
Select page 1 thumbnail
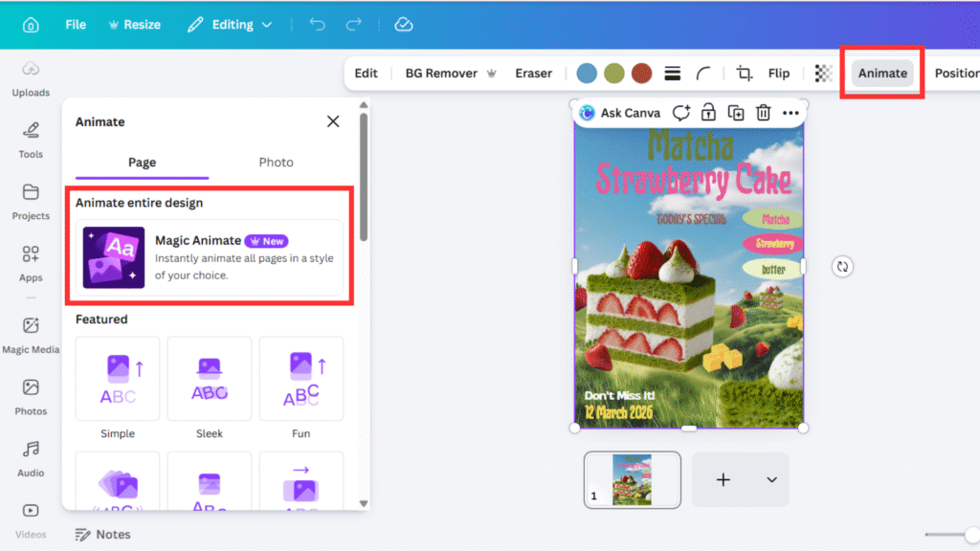[x=633, y=479]
